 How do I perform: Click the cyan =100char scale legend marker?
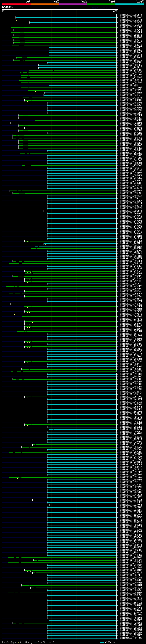pyautogui.click(x=102, y=642)
